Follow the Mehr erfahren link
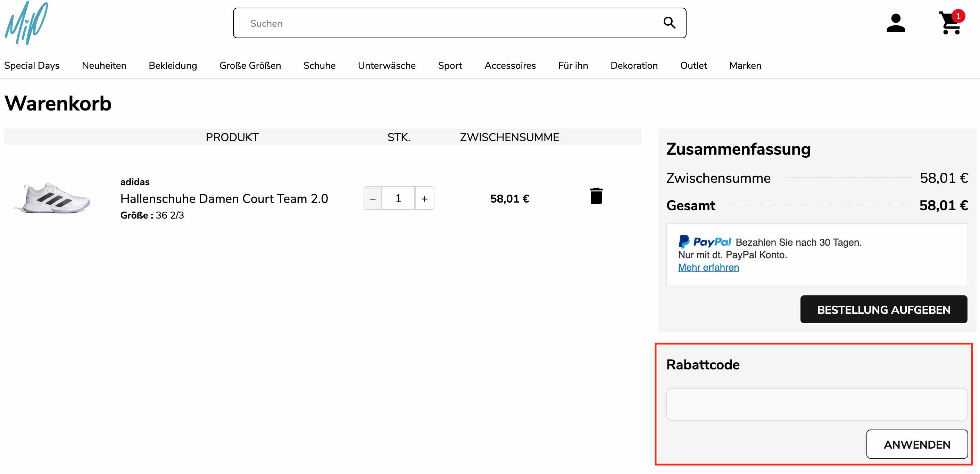Viewport: 980px width, 474px height. point(708,267)
